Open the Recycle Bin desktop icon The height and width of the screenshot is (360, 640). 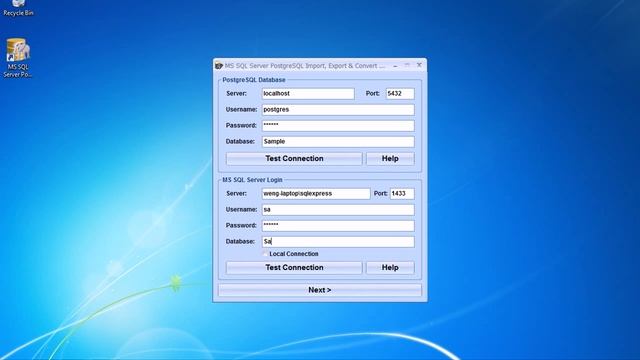[x=18, y=8]
